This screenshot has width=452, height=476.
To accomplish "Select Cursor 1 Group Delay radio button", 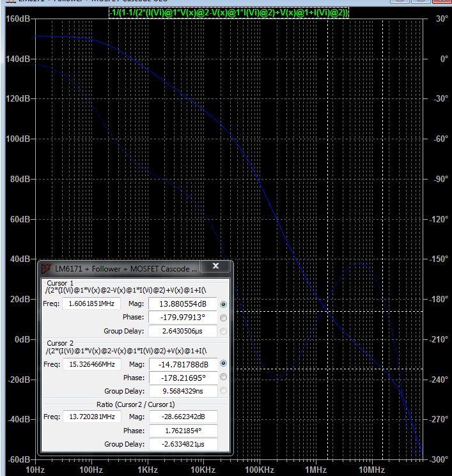I will (224, 331).
